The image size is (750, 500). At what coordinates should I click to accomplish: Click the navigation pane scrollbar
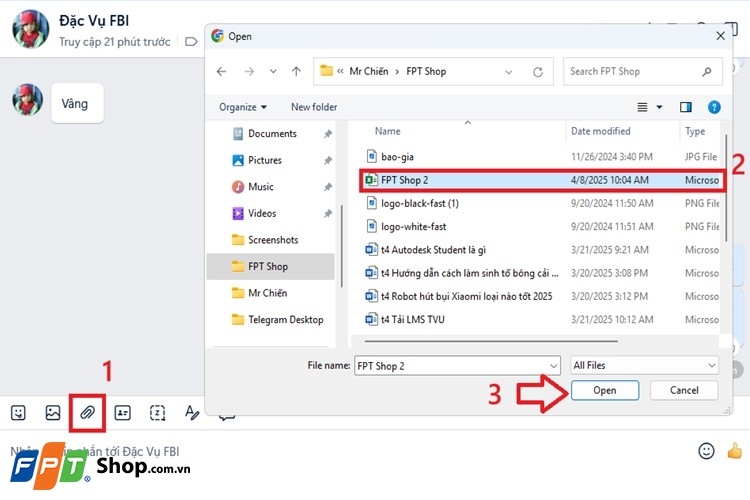pos(342,246)
